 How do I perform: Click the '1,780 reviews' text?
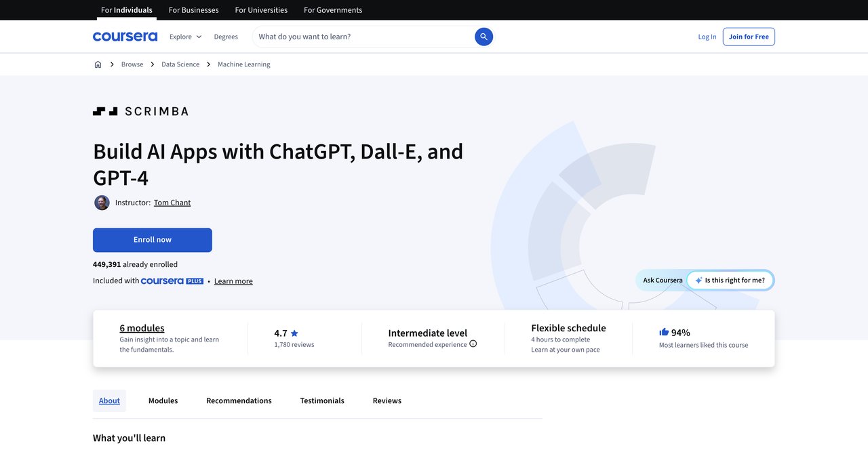pos(294,345)
